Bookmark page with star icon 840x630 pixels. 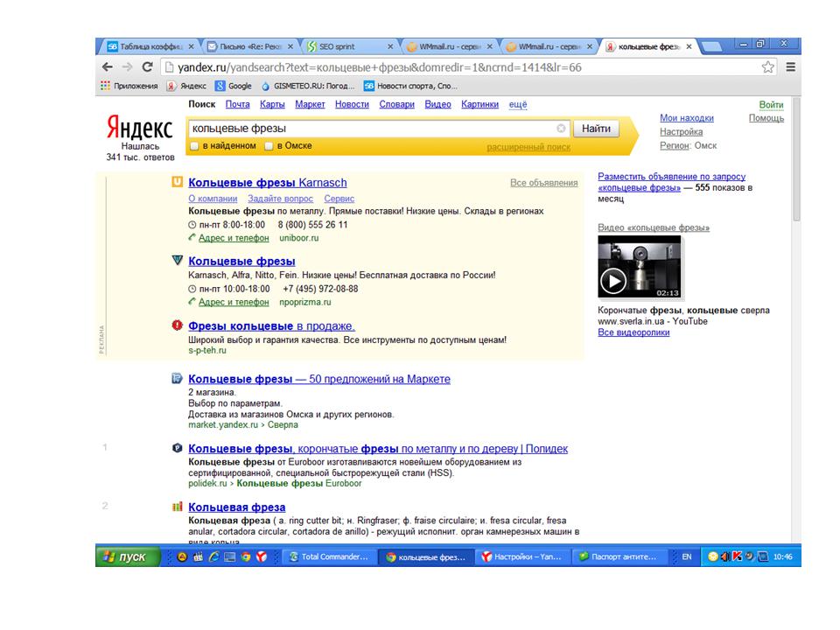767,67
